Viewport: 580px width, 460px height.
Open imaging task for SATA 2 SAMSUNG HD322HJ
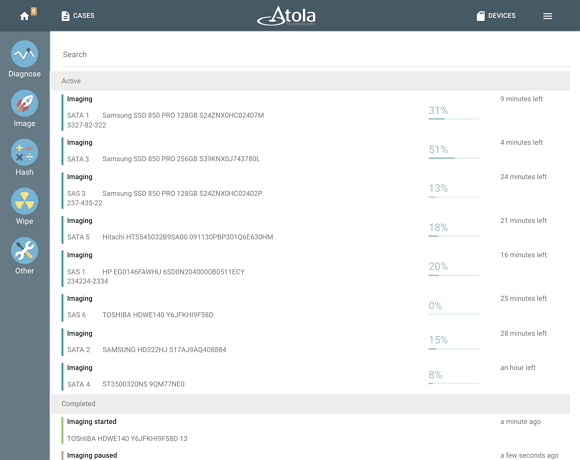[x=315, y=342]
